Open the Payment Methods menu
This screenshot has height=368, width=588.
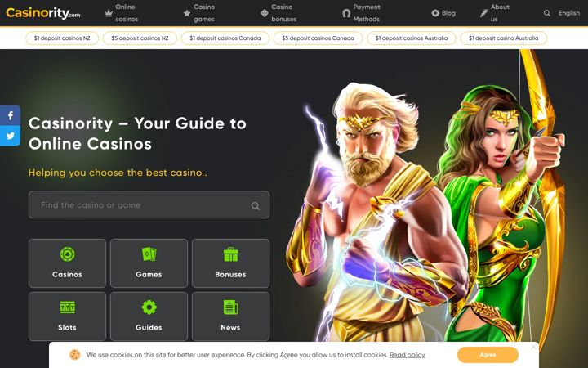[367, 13]
